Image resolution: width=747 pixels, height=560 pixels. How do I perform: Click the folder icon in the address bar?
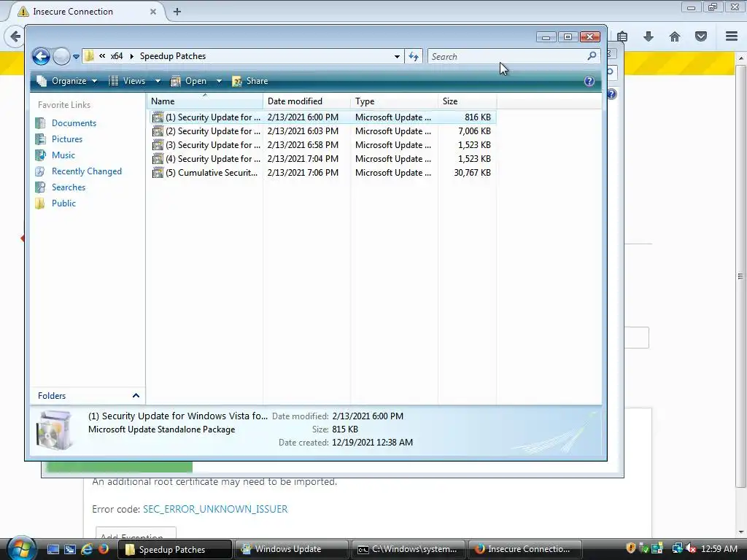coord(89,56)
